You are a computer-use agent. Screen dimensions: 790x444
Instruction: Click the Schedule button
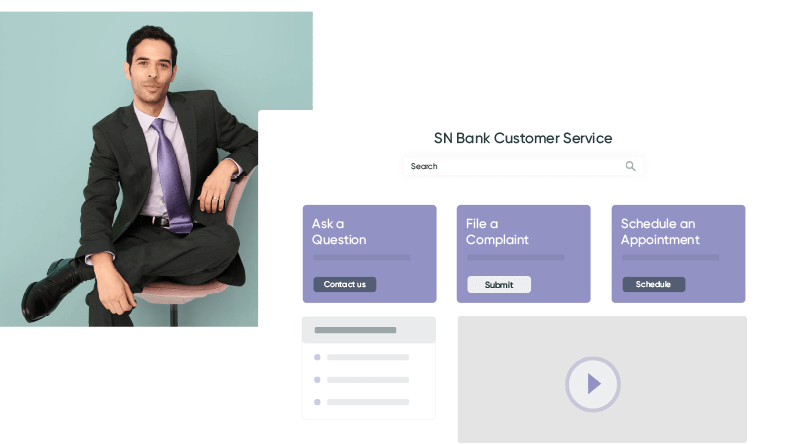653,284
